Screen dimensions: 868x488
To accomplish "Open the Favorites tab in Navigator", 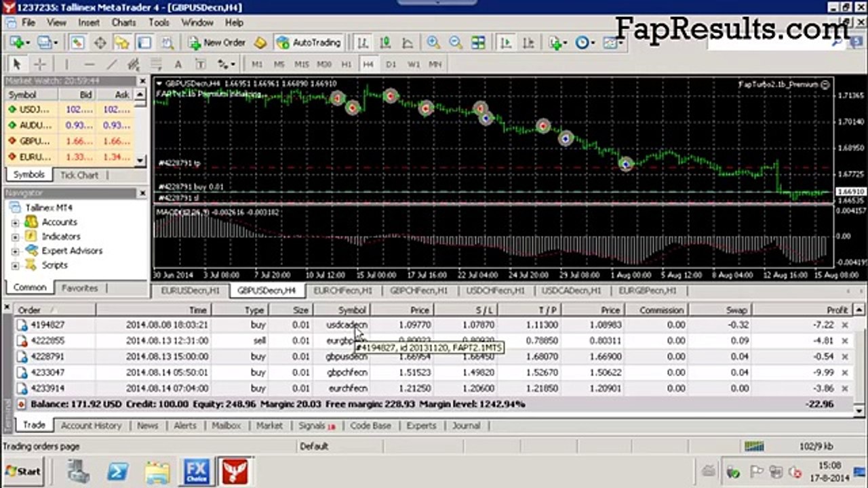I will pyautogui.click(x=80, y=288).
